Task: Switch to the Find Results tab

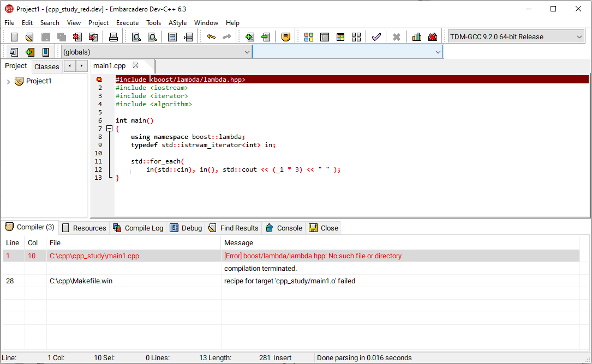Action: 234,228
